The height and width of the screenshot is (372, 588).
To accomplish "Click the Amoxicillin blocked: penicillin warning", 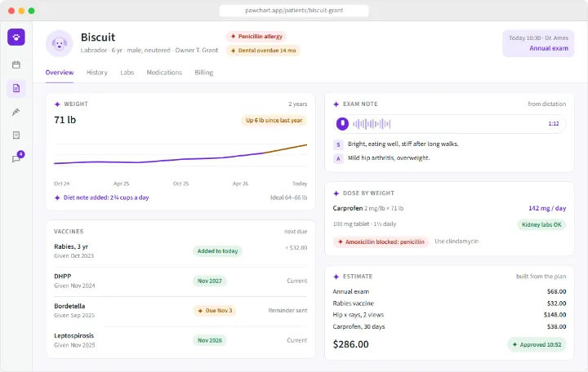I will pyautogui.click(x=381, y=241).
